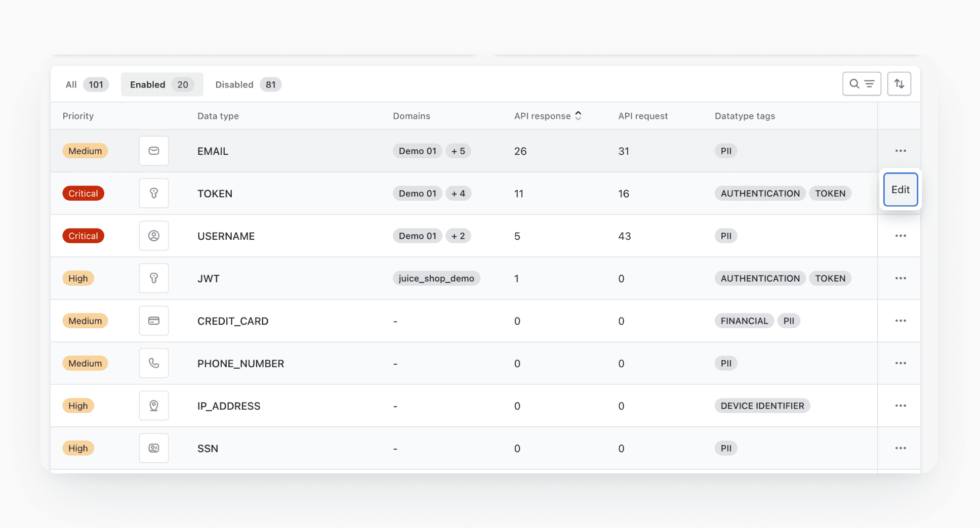Open the Disabled tab
Image resolution: width=980 pixels, height=528 pixels.
pos(247,84)
